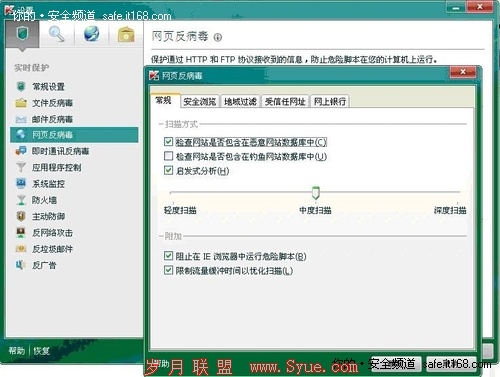Click the 反广告 icon
This screenshot has width=500, height=377.
point(20,265)
